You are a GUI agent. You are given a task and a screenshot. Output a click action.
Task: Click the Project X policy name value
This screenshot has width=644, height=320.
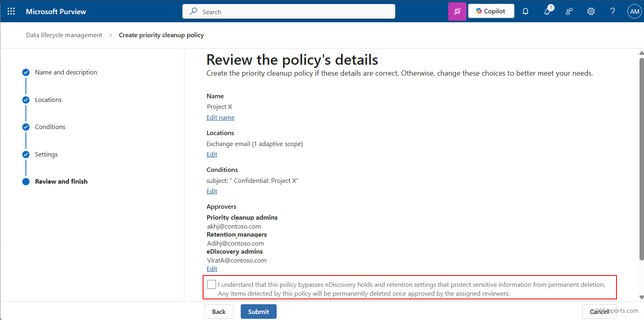[220, 107]
